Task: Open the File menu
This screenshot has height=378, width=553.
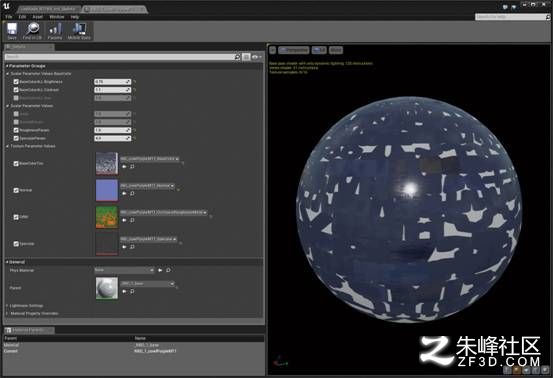Action: (x=9, y=17)
